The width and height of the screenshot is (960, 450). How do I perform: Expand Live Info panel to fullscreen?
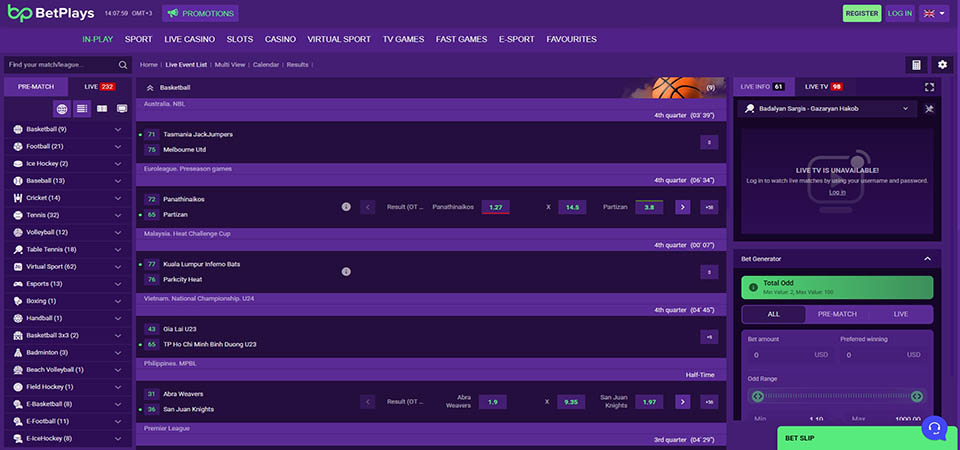[x=929, y=88]
